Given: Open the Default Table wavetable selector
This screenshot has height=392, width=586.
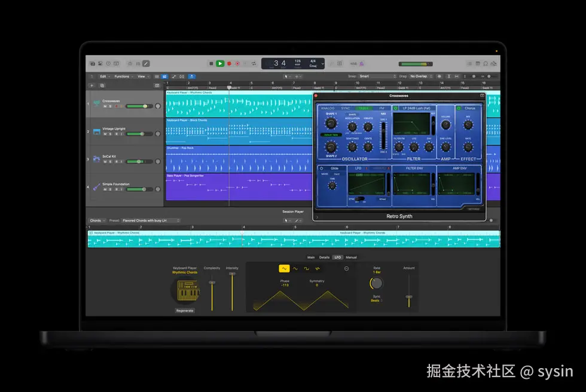Looking at the screenshot, I should (331, 135).
